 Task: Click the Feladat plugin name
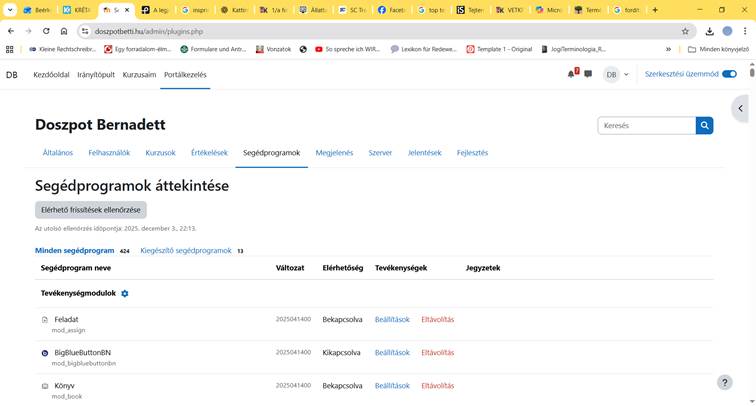(x=66, y=320)
